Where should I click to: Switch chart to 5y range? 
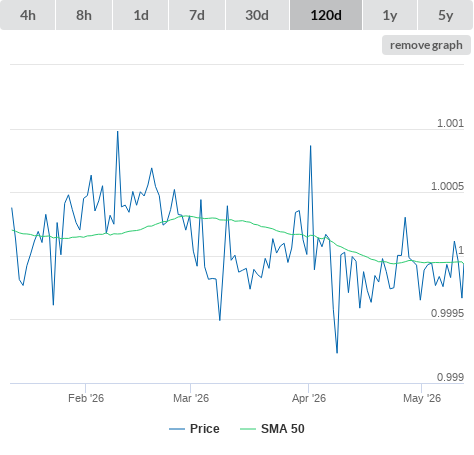[x=446, y=15]
